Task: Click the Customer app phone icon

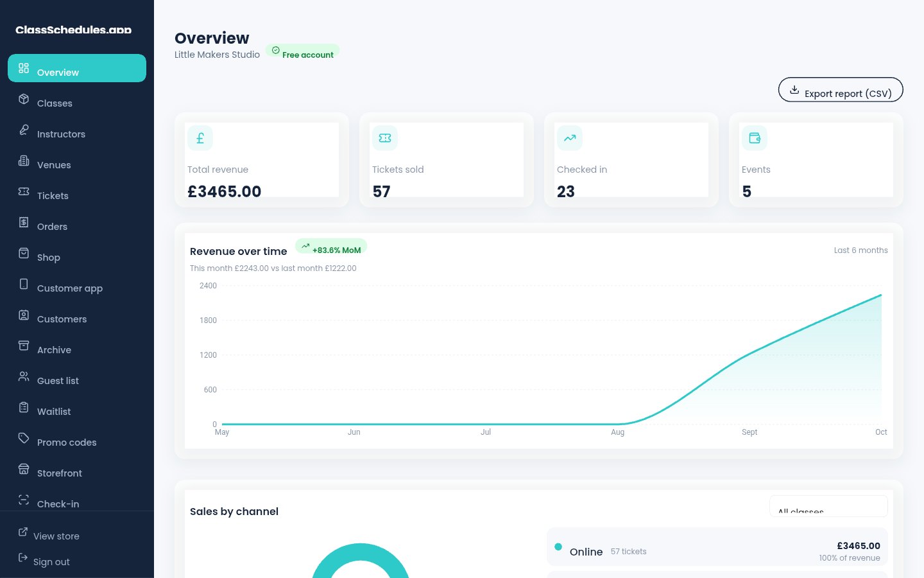Action: click(24, 284)
